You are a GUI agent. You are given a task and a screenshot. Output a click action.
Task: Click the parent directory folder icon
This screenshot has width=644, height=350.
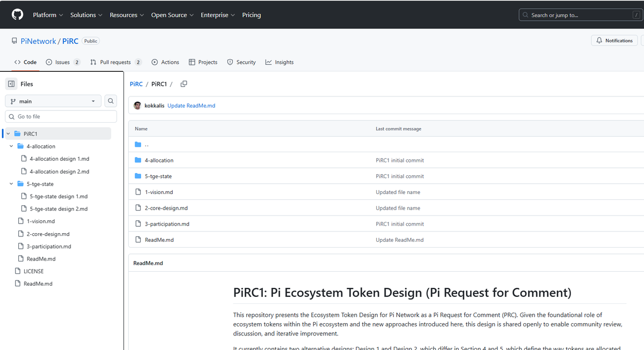(x=138, y=144)
